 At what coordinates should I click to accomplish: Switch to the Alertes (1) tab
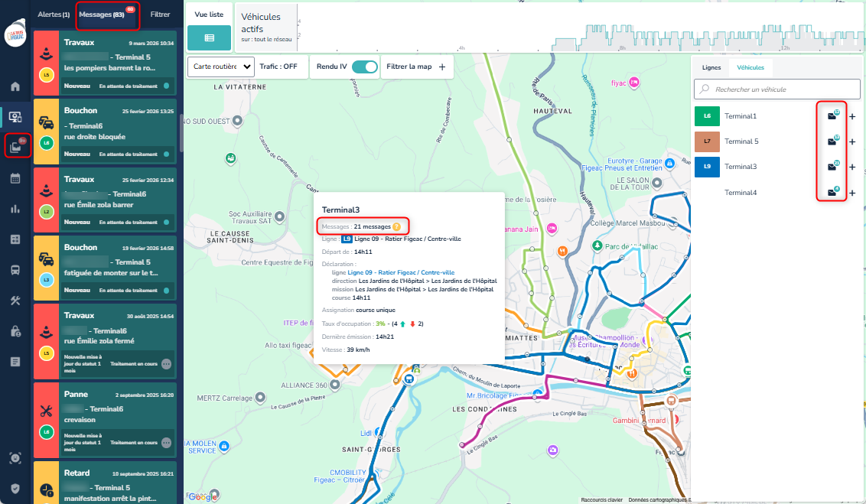coord(54,15)
